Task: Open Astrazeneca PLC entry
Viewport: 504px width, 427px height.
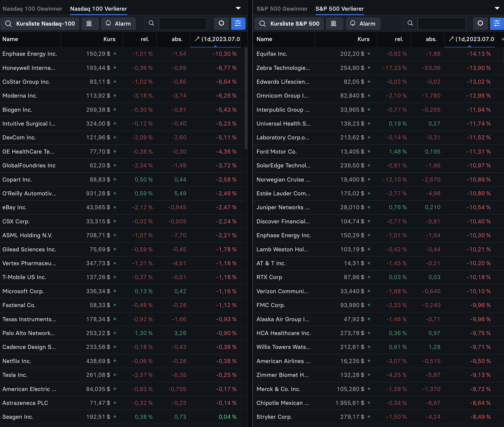Action: click(122, 403)
